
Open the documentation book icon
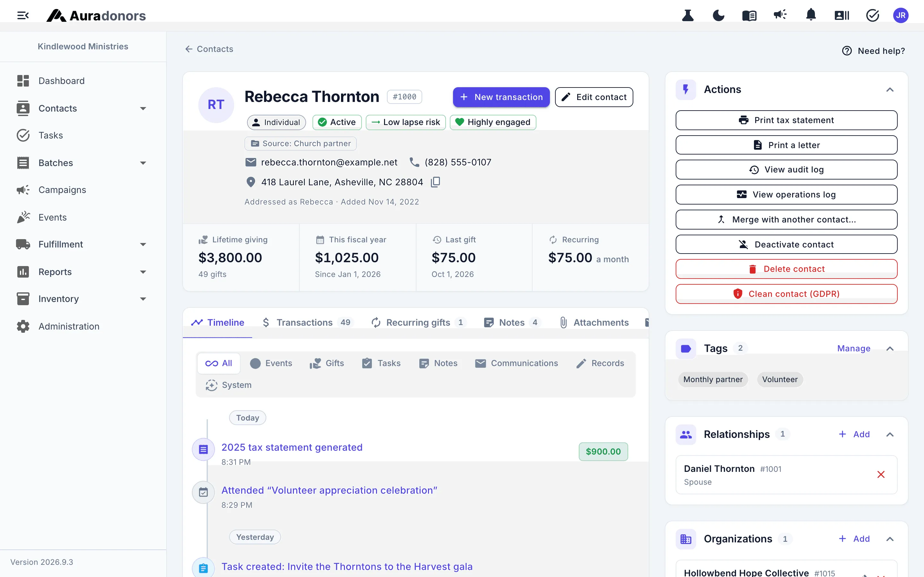coord(749,15)
